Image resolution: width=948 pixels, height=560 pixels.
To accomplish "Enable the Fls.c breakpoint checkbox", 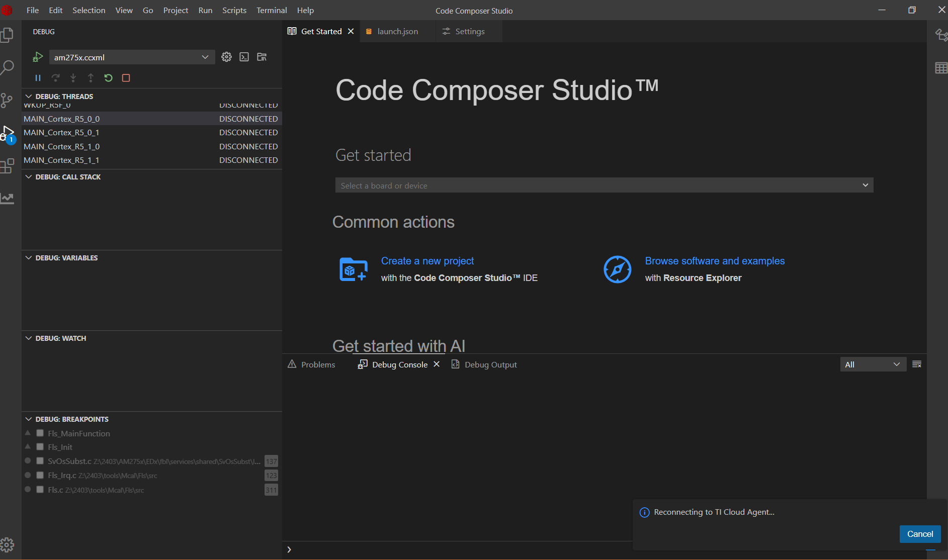I will coord(40,489).
